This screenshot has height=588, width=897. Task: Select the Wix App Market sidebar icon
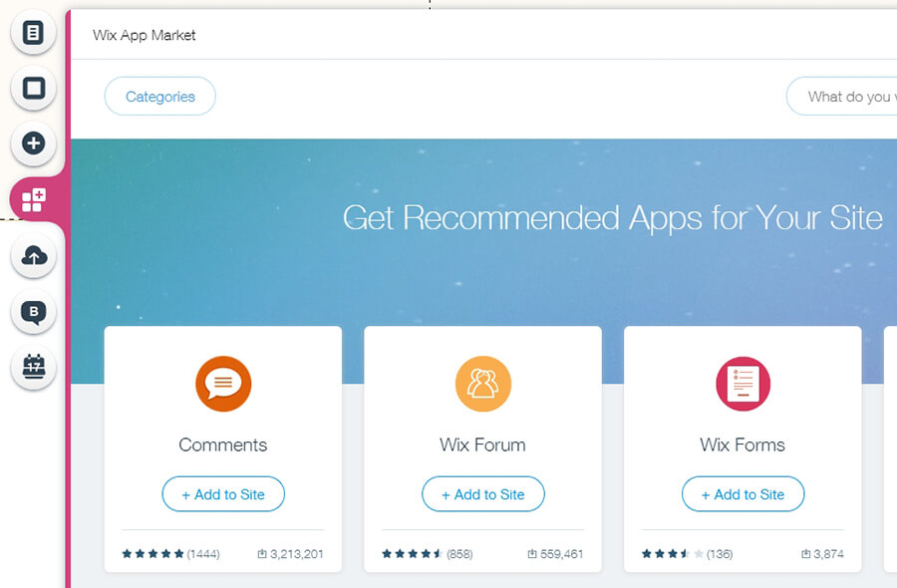[34, 199]
